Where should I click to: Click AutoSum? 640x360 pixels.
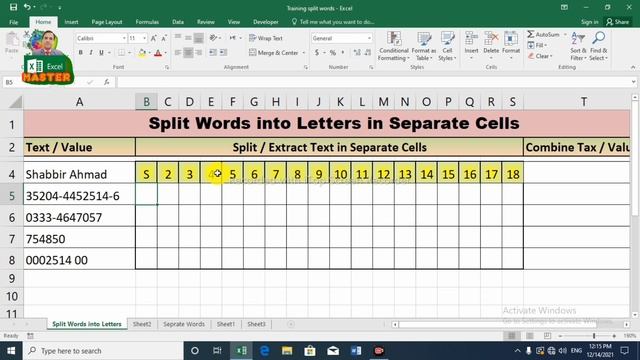543,35
